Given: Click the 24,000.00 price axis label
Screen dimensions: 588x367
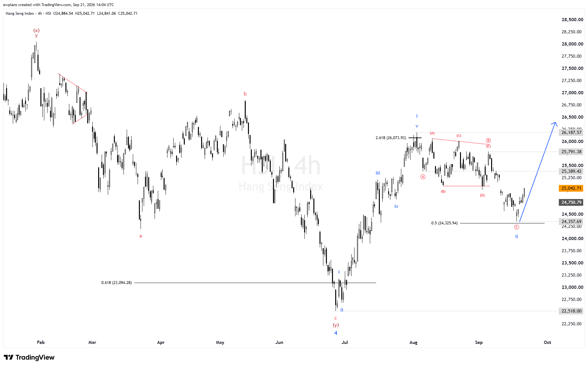Looking at the screenshot, I should pos(572,238).
